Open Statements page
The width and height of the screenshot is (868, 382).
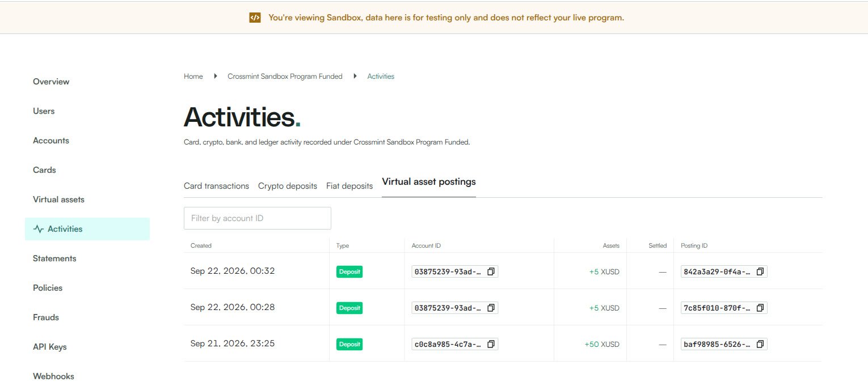54,258
